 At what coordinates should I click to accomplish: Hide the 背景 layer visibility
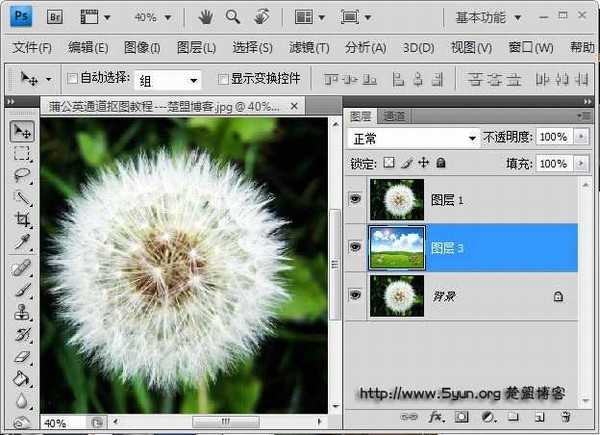tap(355, 296)
